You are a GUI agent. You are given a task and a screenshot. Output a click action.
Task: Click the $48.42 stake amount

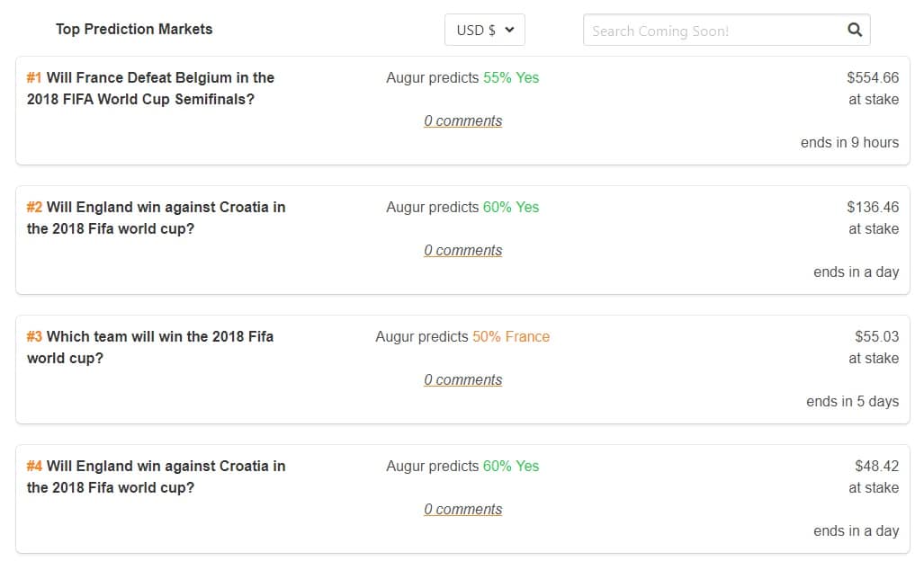(876, 466)
